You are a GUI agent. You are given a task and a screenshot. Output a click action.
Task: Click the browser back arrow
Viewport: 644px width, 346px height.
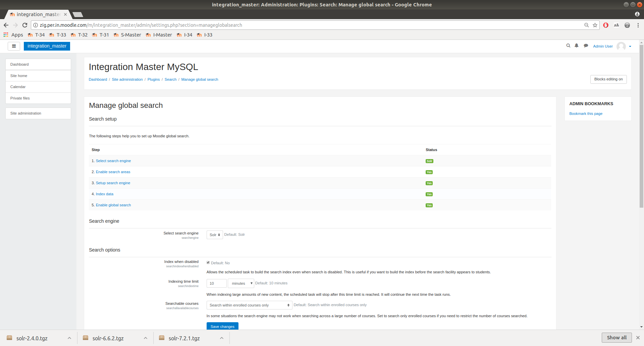[6, 25]
